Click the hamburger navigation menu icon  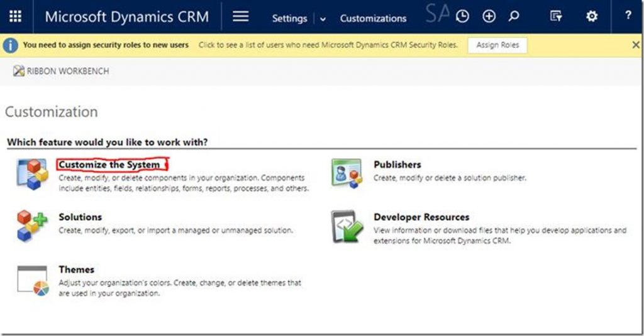(x=241, y=17)
